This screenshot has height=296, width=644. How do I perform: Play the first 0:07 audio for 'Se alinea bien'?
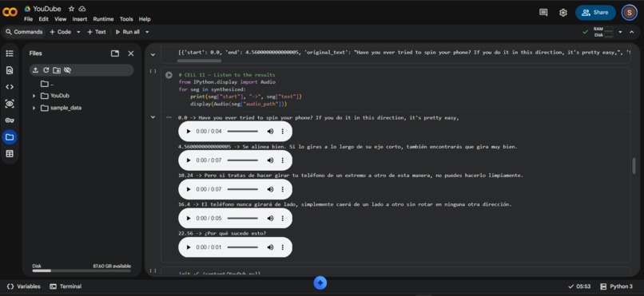click(189, 160)
